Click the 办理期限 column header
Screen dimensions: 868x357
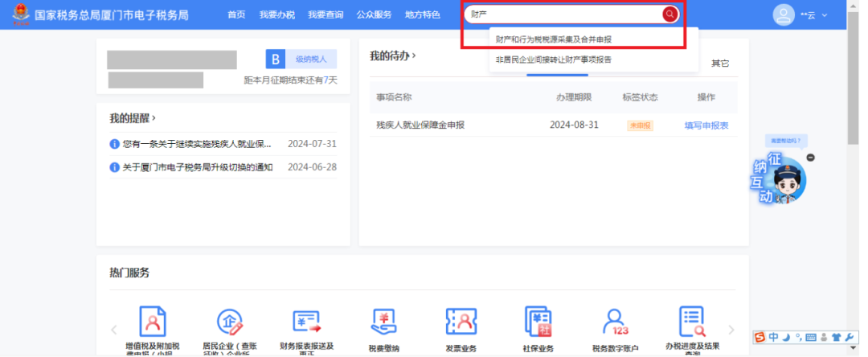click(x=574, y=97)
